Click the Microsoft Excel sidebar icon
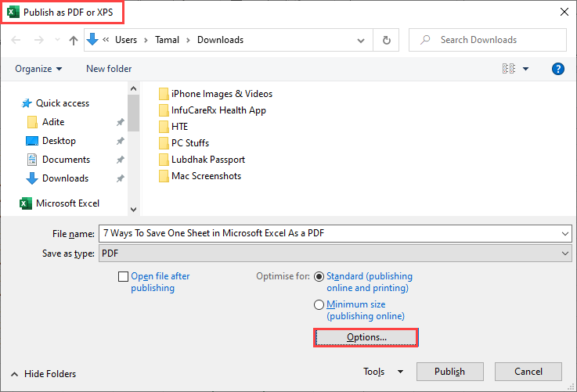The image size is (577, 392). pyautogui.click(x=26, y=203)
